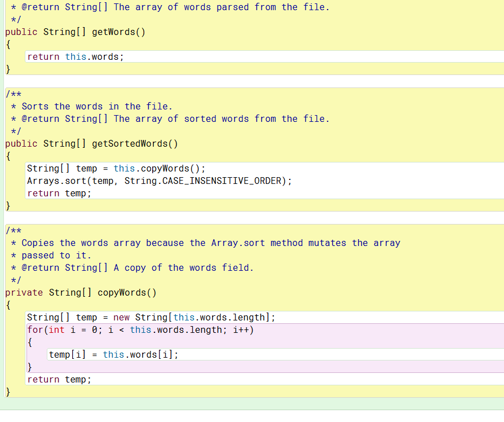This screenshot has height=422, width=504.
Task: Click 'return temp;' inside copyWords
Action: [59, 380]
